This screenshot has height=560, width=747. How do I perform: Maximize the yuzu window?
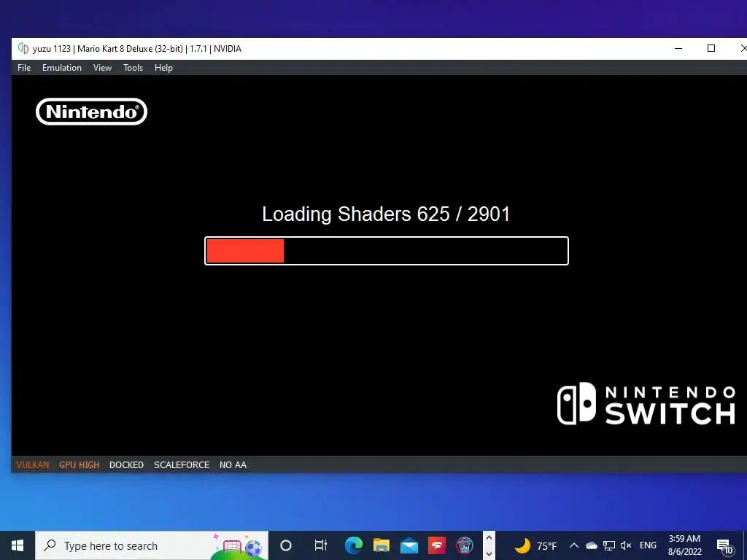point(711,48)
